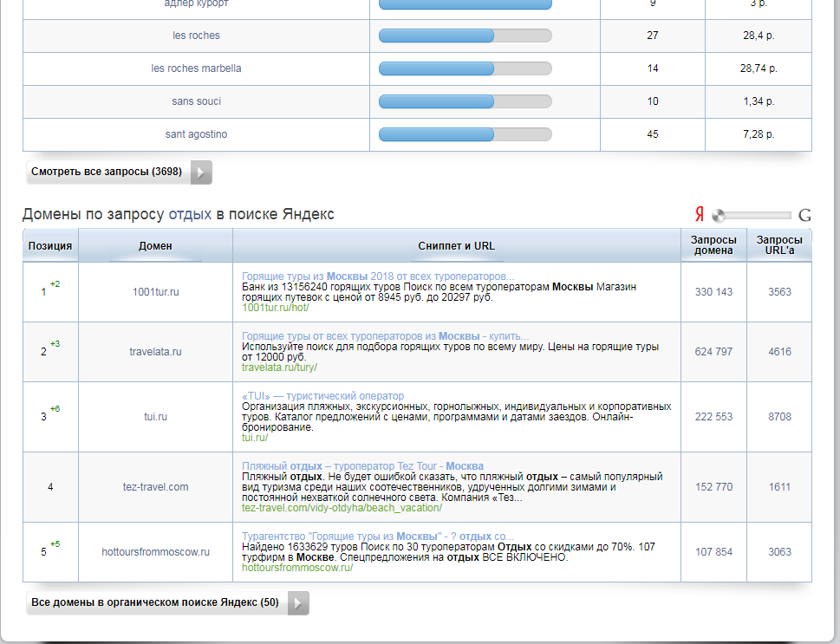Open domain tui.ru
Screen dimensions: 840x644
pyautogui.click(x=155, y=417)
